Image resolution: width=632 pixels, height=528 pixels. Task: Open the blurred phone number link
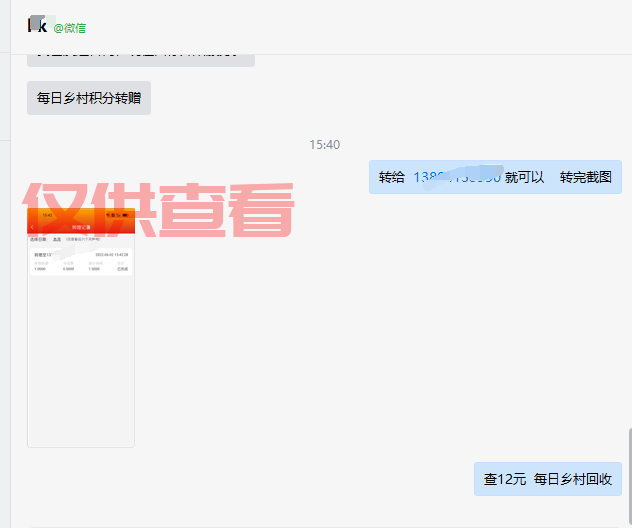456,177
